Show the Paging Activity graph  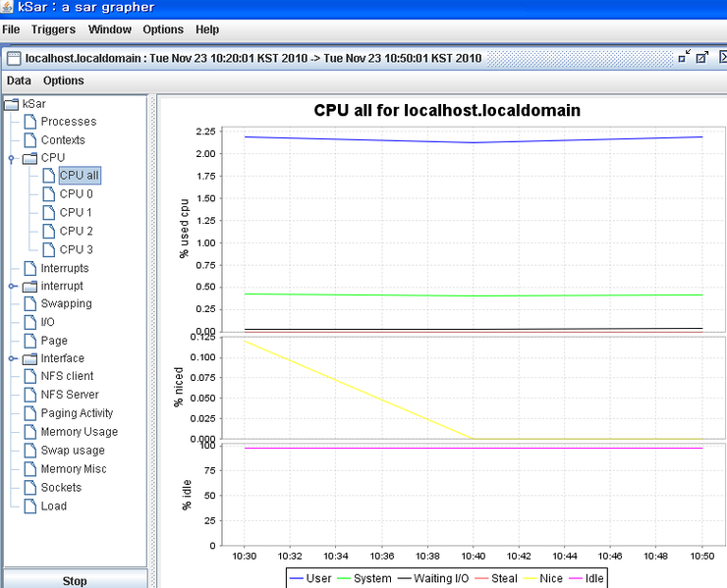click(x=77, y=413)
